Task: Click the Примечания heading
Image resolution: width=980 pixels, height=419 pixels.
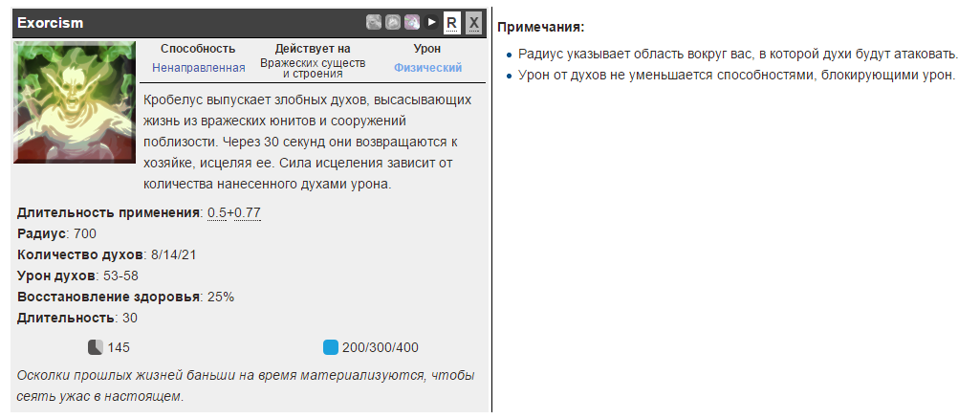Action: click(541, 28)
